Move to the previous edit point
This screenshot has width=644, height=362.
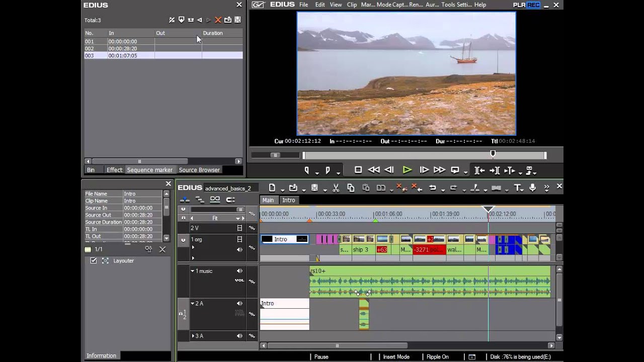point(479,170)
